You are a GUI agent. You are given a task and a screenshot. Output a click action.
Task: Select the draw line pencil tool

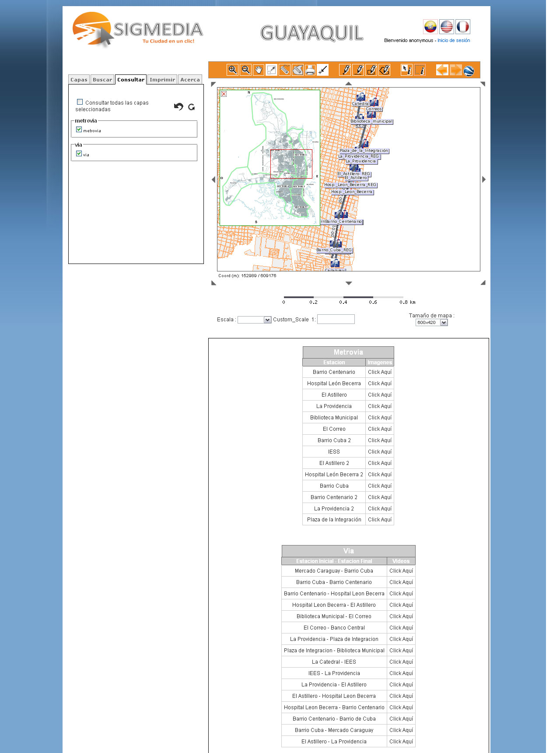click(x=358, y=70)
